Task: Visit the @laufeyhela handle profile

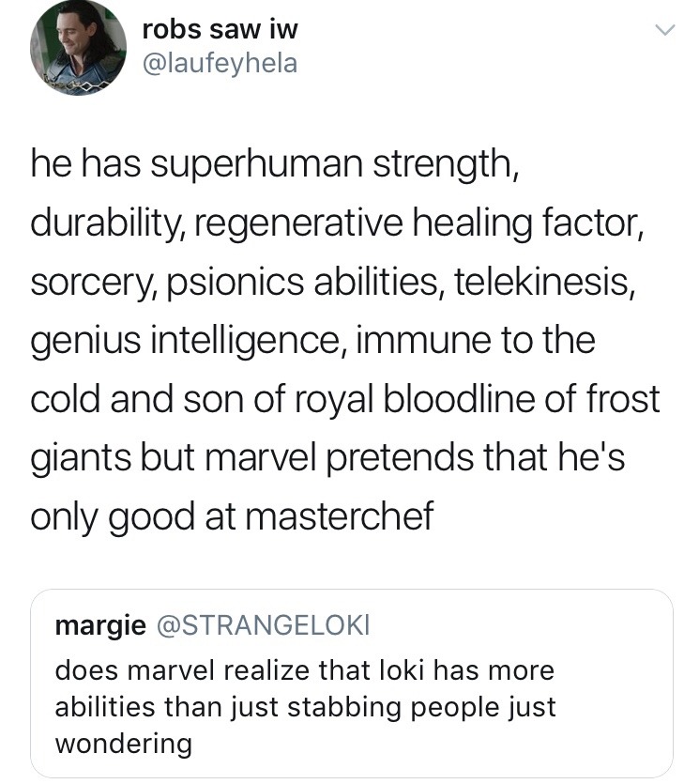Action: 220,65
